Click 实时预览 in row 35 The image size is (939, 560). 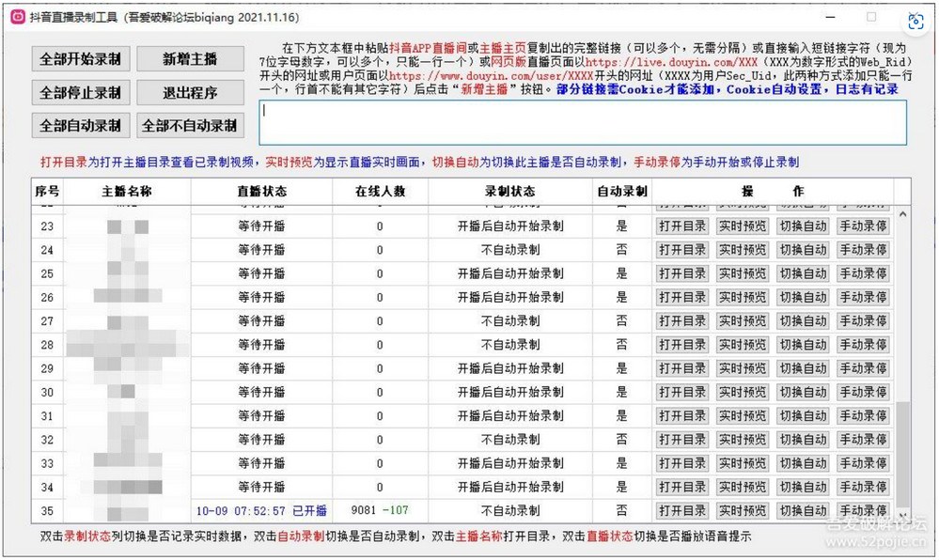pyautogui.click(x=743, y=511)
